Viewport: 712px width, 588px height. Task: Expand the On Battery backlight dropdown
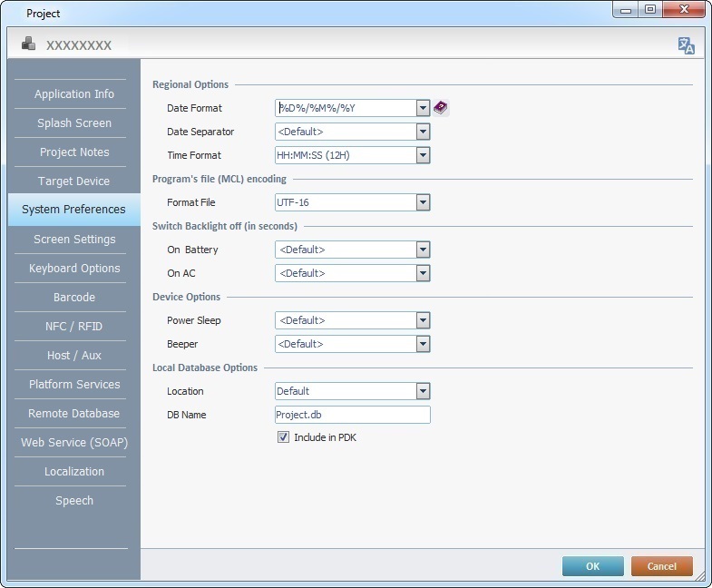coord(423,250)
